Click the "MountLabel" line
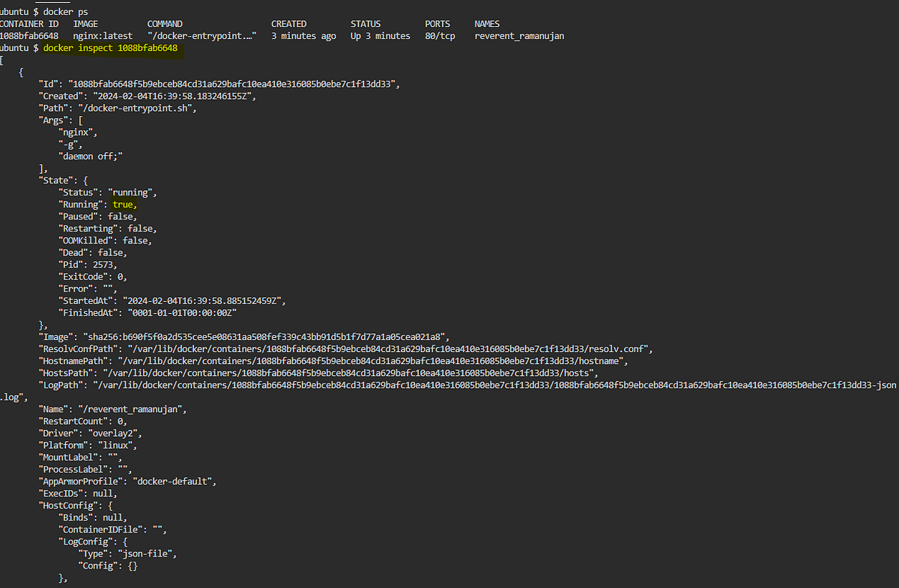 (80, 457)
